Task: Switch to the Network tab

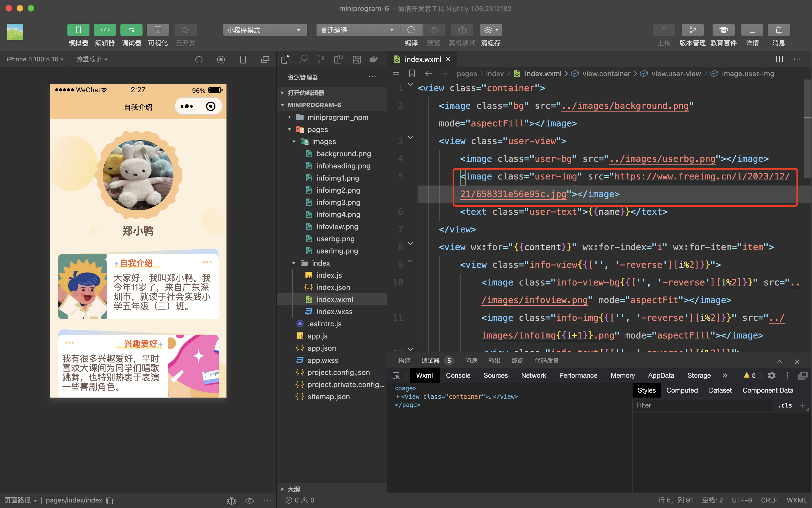Action: 533,376
